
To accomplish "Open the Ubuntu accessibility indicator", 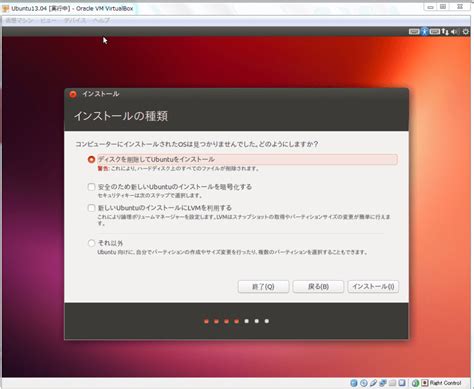I will click(x=424, y=32).
